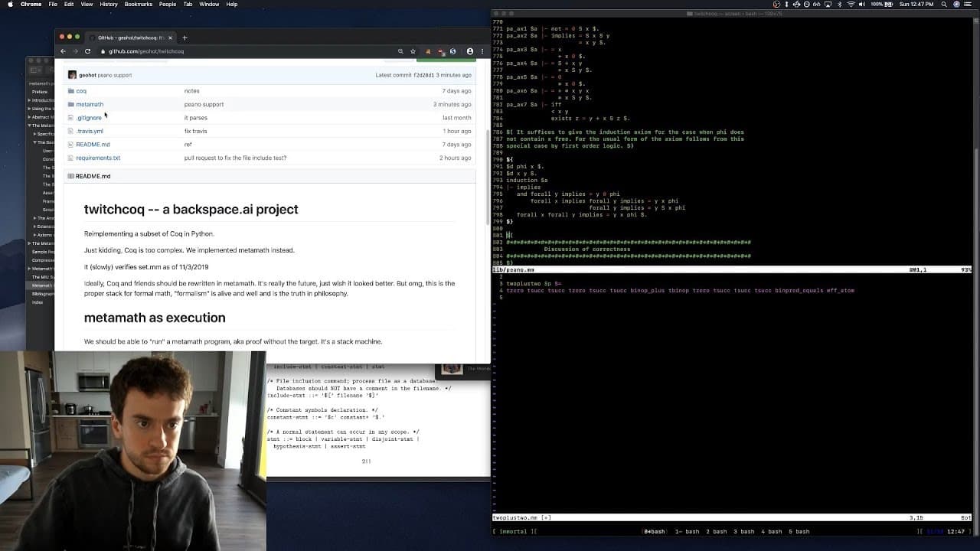Open the coq folder
The height and width of the screenshot is (551, 980).
(x=81, y=91)
